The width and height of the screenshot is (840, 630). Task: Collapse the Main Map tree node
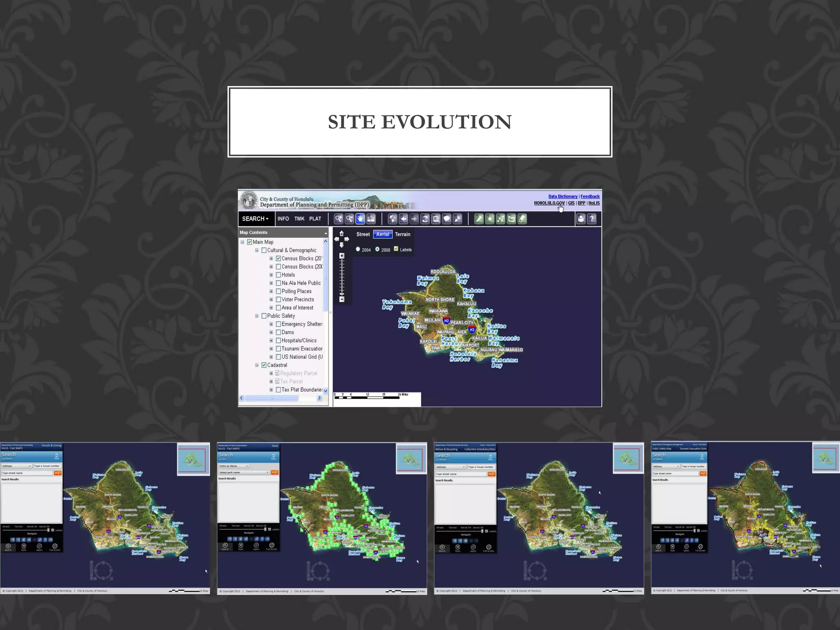[x=242, y=242]
